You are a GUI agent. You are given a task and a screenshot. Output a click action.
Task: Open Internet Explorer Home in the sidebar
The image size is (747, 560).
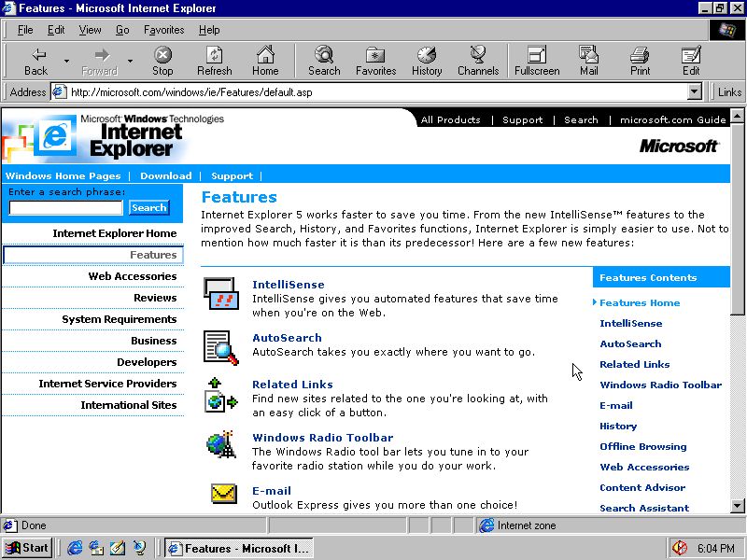(115, 233)
